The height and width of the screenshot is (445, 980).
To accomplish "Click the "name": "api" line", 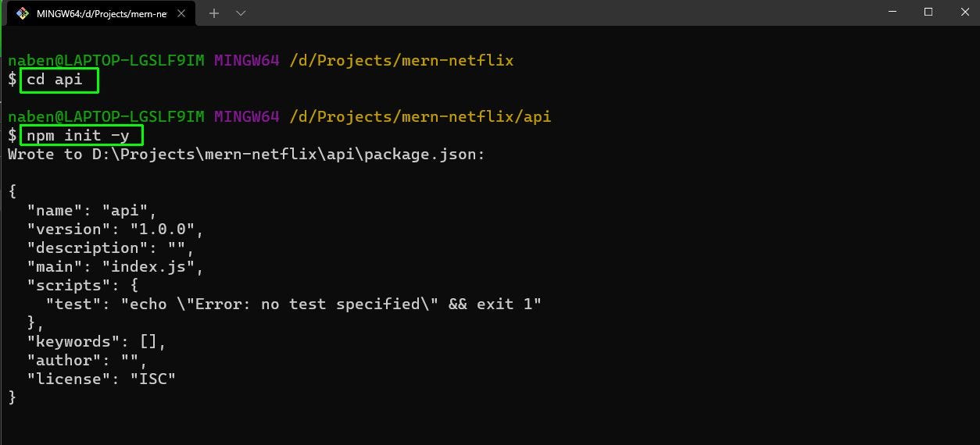I will click(x=92, y=211).
